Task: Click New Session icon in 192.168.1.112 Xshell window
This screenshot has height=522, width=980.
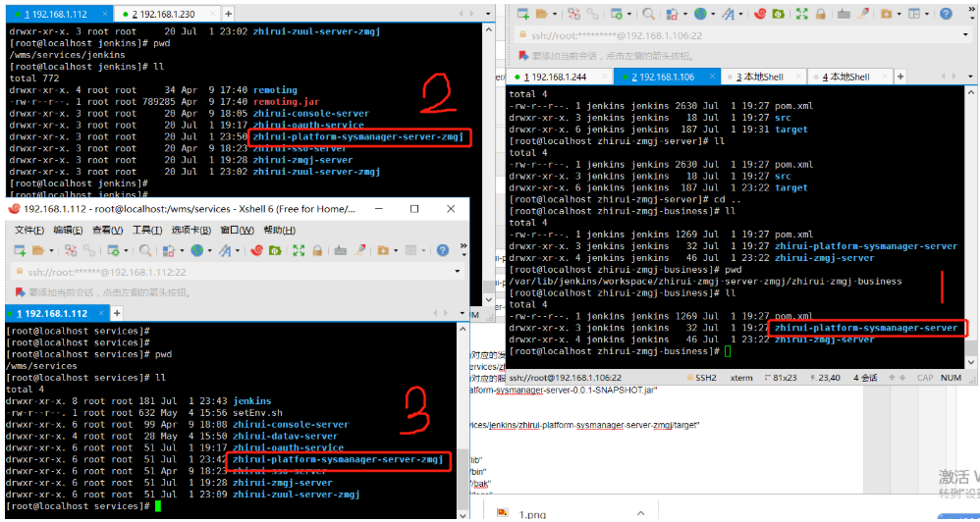Action: pyautogui.click(x=20, y=250)
